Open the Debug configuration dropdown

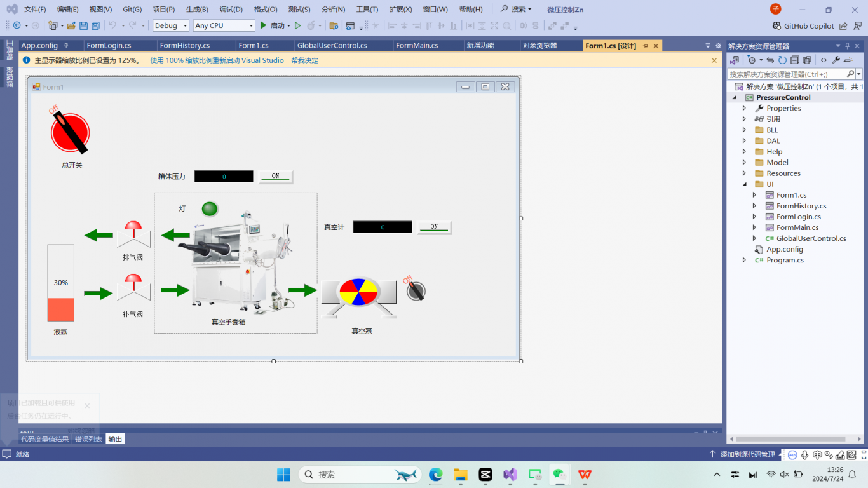pyautogui.click(x=171, y=25)
